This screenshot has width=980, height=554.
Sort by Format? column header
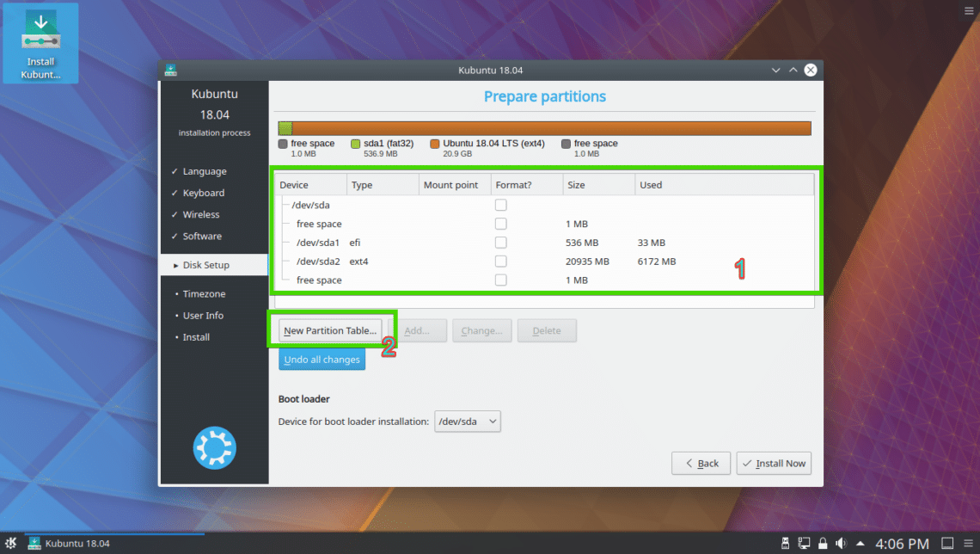(x=526, y=185)
